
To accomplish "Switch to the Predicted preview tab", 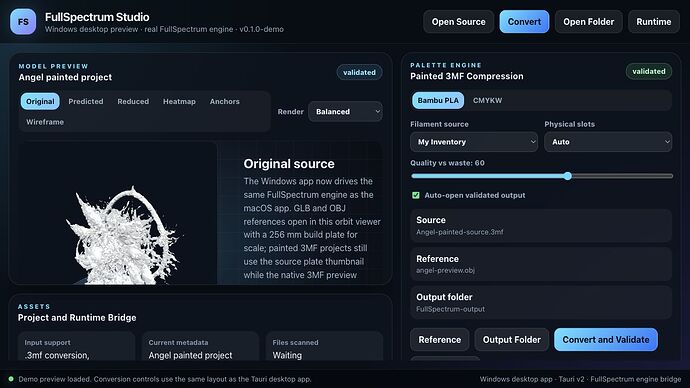I will click(86, 101).
